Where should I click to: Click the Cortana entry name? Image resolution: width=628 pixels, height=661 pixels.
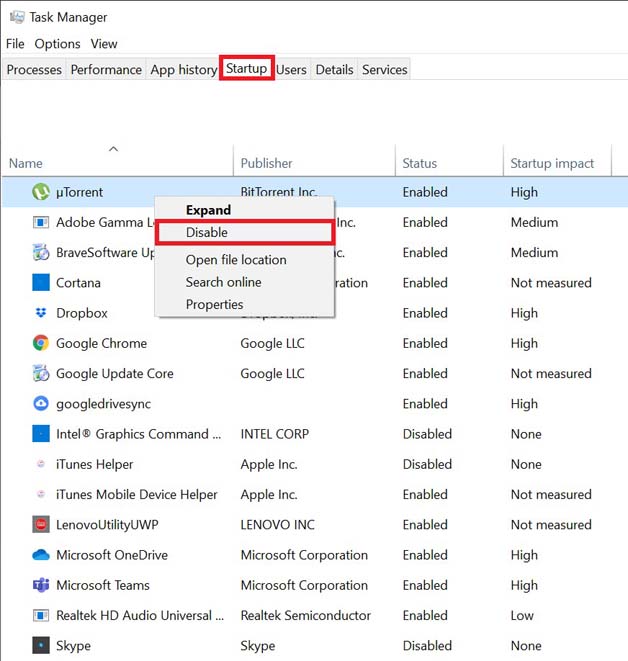(x=78, y=283)
